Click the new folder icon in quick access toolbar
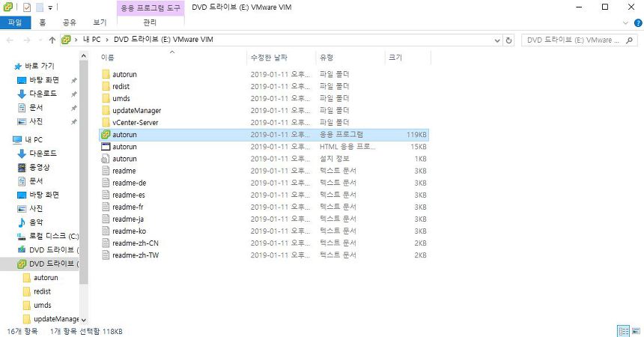644x337 pixels. tap(40, 7)
